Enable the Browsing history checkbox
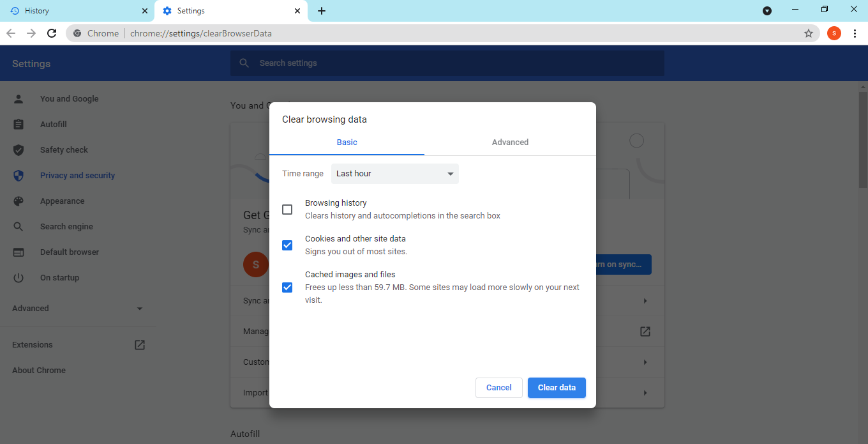The width and height of the screenshot is (868, 444). tap(287, 209)
